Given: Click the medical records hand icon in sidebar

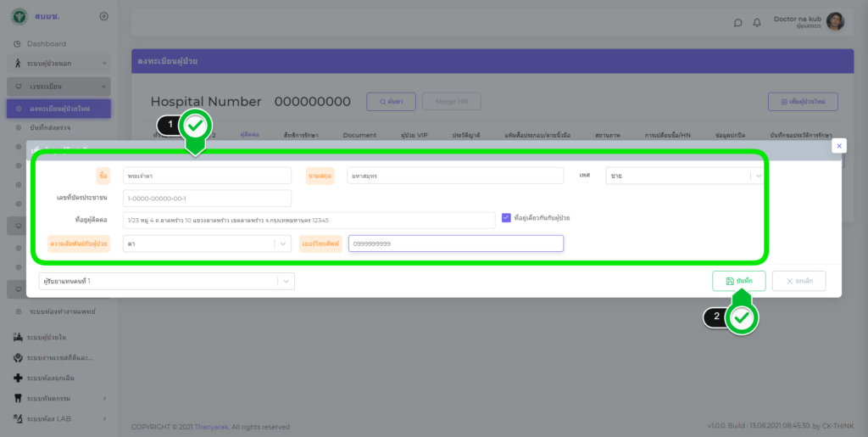Looking at the screenshot, I should tap(18, 357).
